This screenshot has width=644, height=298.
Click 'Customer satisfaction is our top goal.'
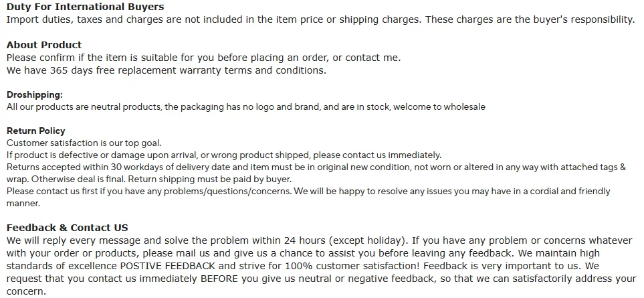tap(84, 143)
